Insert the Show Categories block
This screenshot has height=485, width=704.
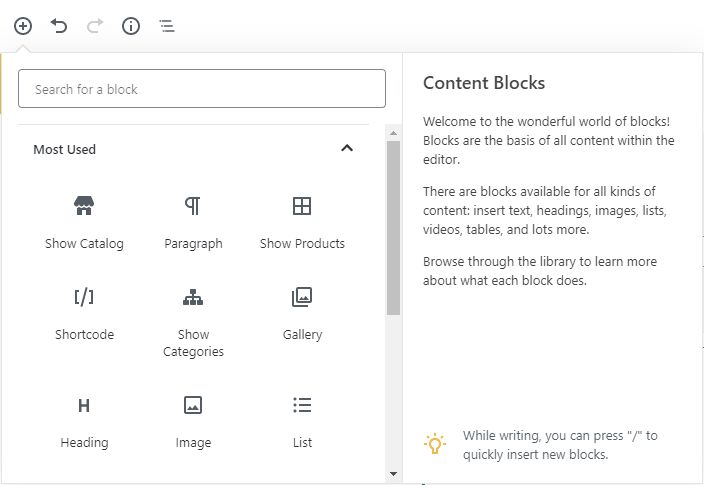pyautogui.click(x=193, y=320)
